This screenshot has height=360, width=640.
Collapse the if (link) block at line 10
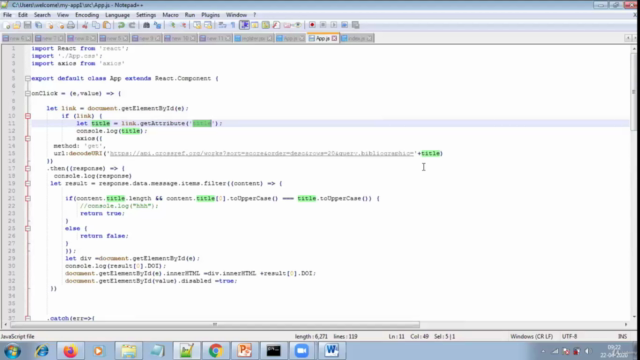pos(28,116)
